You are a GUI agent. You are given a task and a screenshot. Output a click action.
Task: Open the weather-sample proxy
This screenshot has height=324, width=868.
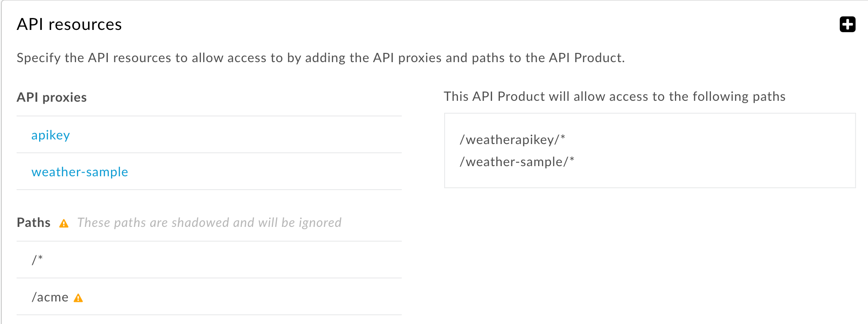coord(79,171)
